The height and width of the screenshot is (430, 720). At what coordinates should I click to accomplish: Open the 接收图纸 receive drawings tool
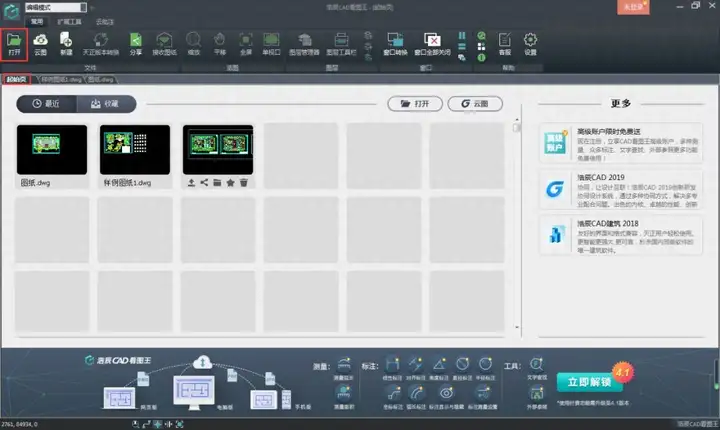[x=164, y=44]
